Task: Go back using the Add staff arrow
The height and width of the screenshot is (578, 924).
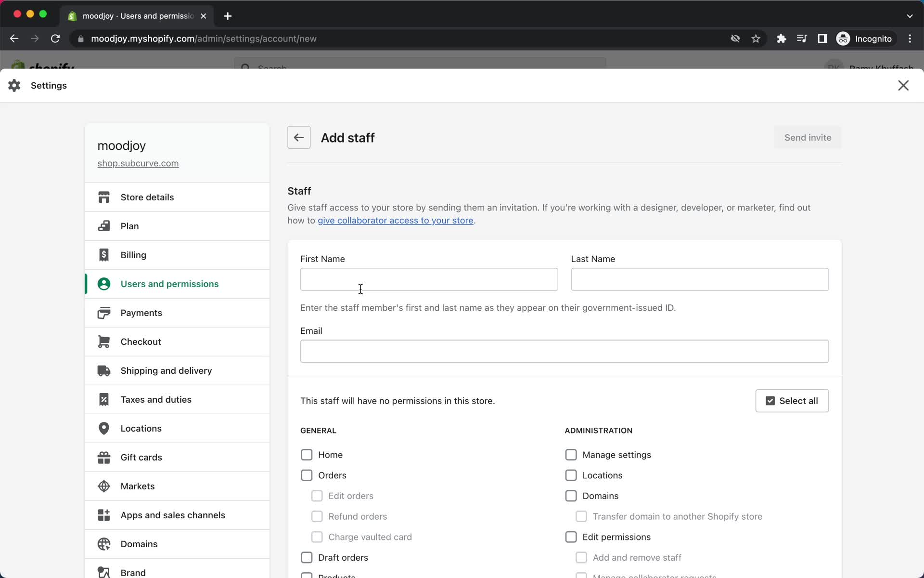Action: pos(299,138)
